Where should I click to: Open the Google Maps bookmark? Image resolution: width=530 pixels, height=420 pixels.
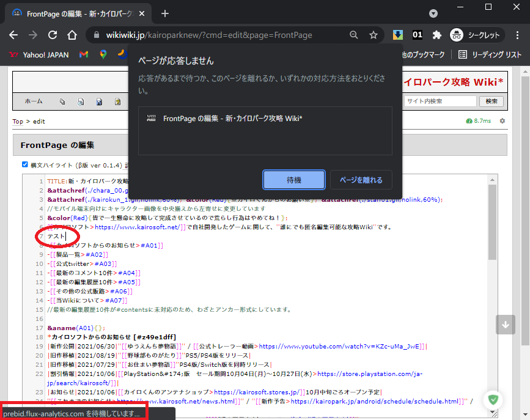click(x=103, y=54)
